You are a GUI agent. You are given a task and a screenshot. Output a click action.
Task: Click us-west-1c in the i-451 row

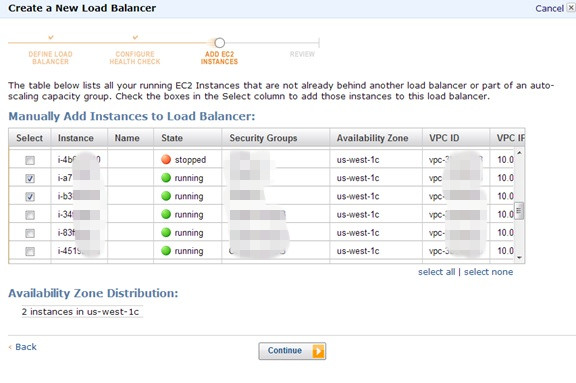[358, 251]
